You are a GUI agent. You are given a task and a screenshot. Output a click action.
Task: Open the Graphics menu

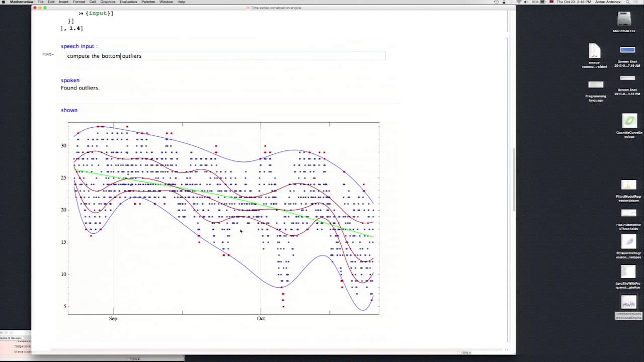(x=108, y=2)
